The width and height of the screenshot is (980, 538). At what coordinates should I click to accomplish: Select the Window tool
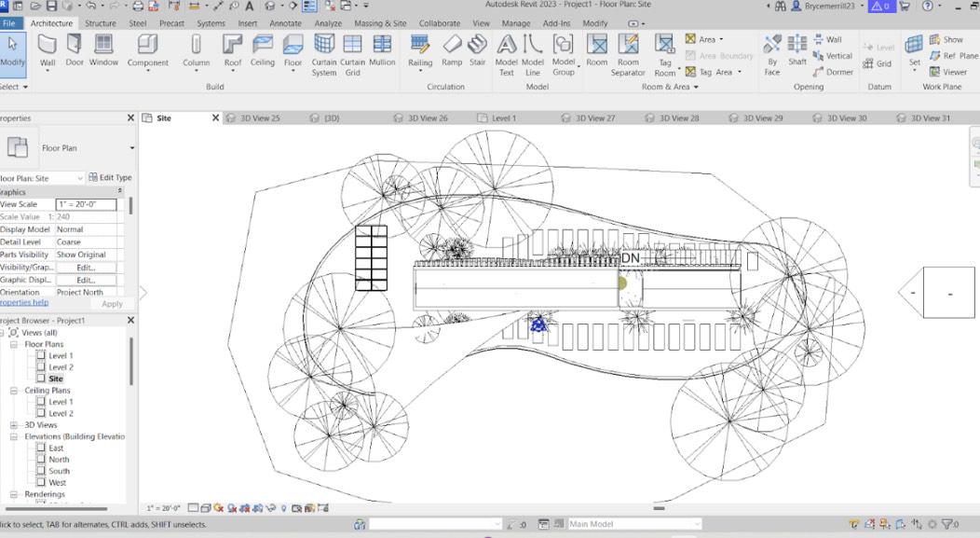(x=103, y=51)
